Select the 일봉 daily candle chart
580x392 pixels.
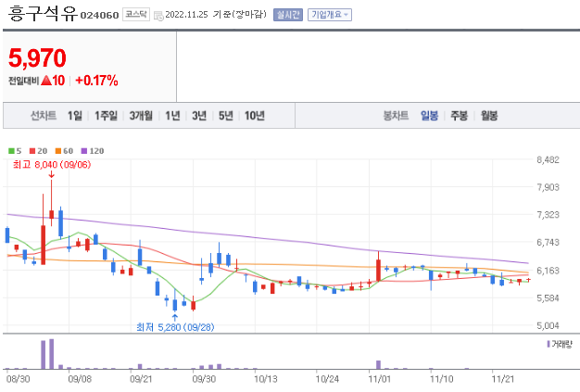point(429,116)
